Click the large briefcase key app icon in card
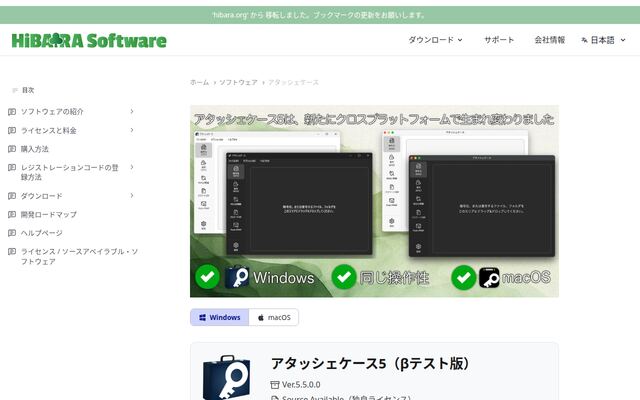 [x=227, y=377]
